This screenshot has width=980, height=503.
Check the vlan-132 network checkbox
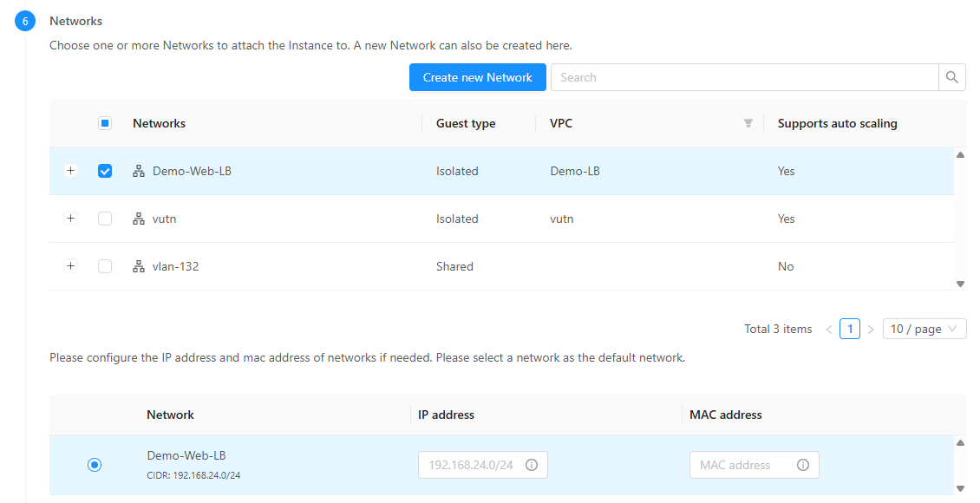(x=105, y=266)
